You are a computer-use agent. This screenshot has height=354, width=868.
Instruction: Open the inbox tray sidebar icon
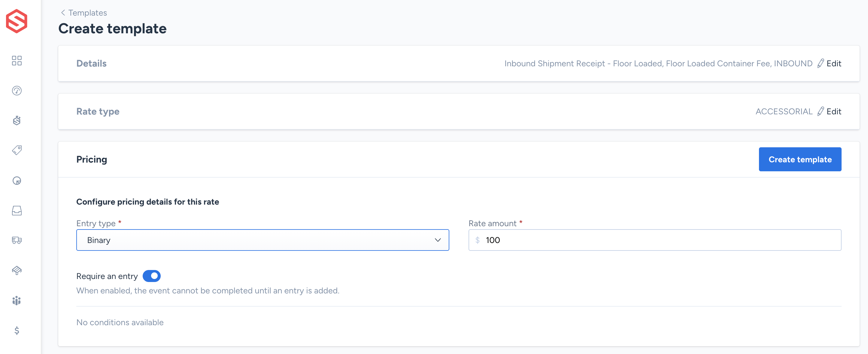[17, 211]
